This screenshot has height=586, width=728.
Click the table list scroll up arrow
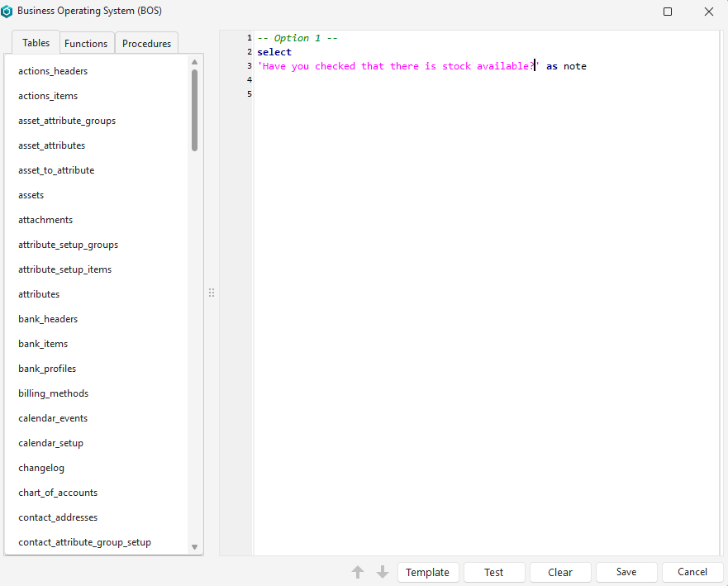coord(194,62)
